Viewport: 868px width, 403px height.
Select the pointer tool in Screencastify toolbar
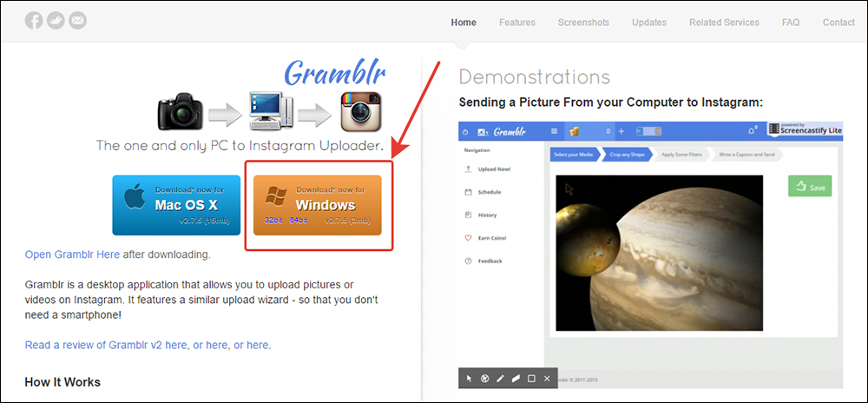tap(470, 379)
